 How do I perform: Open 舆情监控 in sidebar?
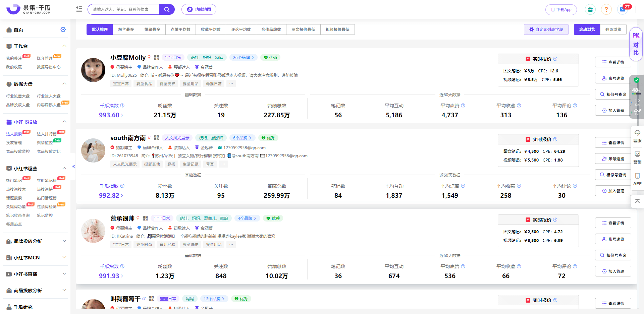[x=45, y=143]
